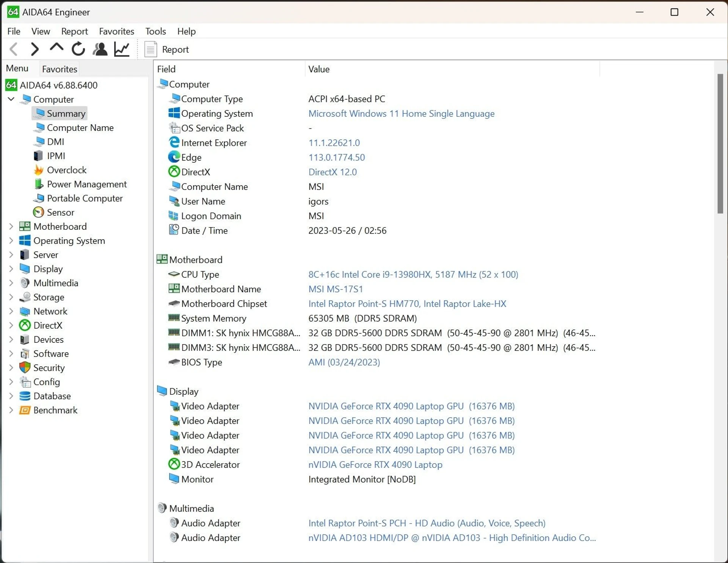Open the Edge version 113.0.1774.50 link
The height and width of the screenshot is (563, 728).
point(337,157)
